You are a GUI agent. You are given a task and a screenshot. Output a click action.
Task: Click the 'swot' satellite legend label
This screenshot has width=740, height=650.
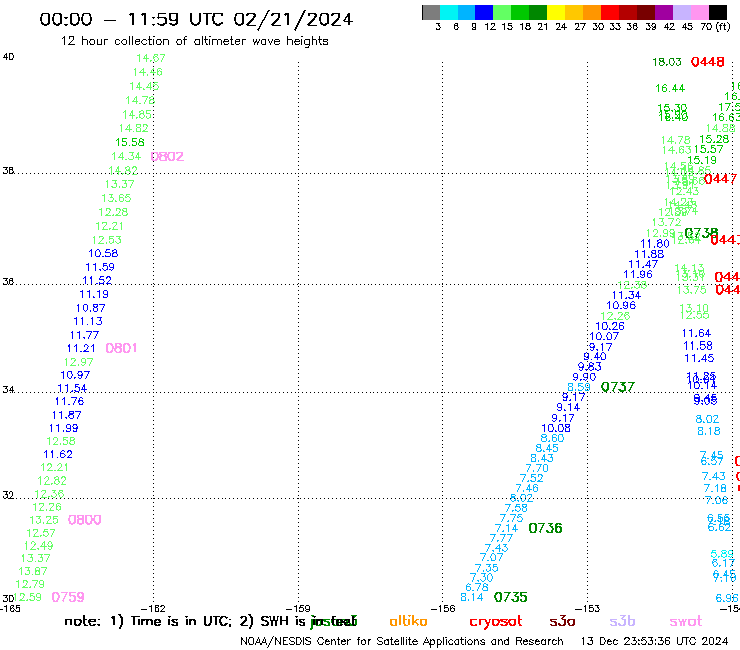coord(686,622)
